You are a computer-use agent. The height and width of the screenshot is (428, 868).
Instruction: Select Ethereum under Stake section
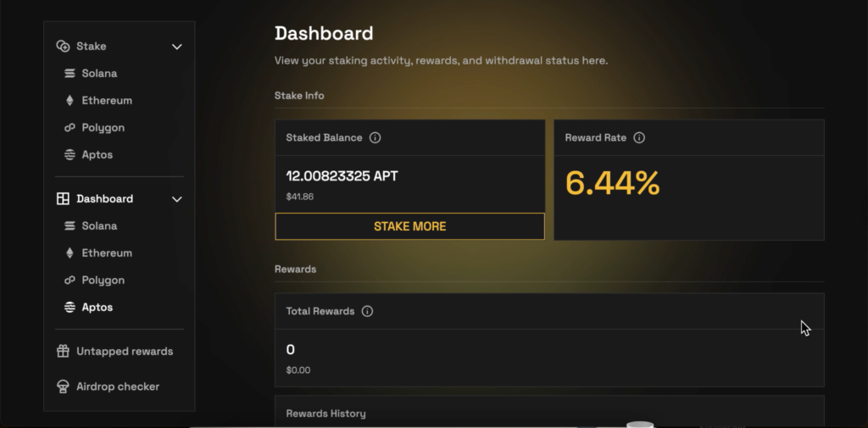(107, 100)
